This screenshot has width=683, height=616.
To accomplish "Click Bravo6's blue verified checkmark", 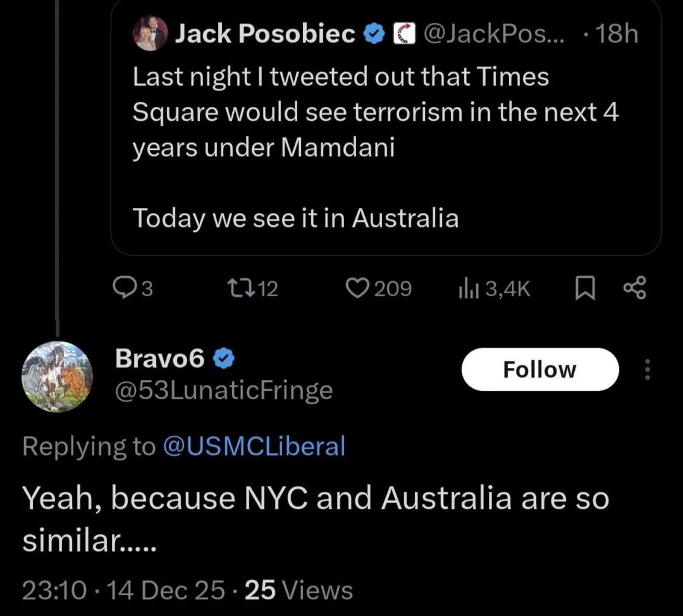I will coord(224,358).
